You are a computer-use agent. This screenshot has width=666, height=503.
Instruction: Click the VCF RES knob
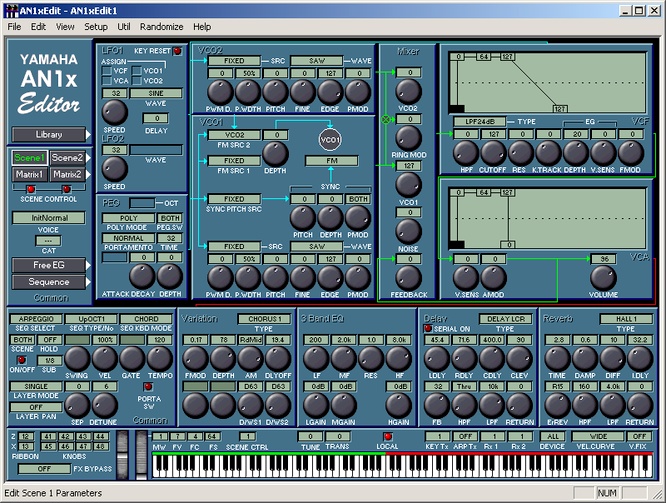point(521,153)
